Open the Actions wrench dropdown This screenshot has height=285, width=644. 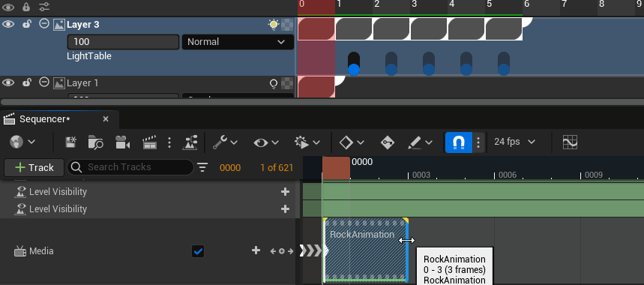225,142
